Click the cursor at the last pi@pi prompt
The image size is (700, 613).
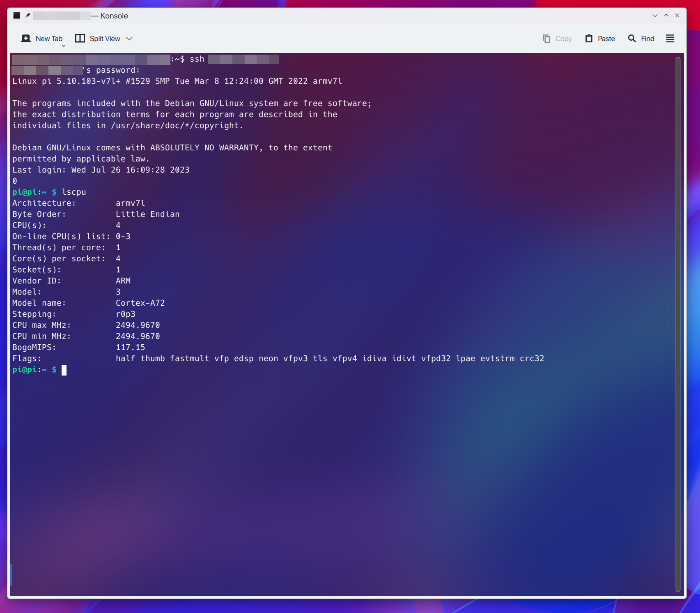[64, 370]
